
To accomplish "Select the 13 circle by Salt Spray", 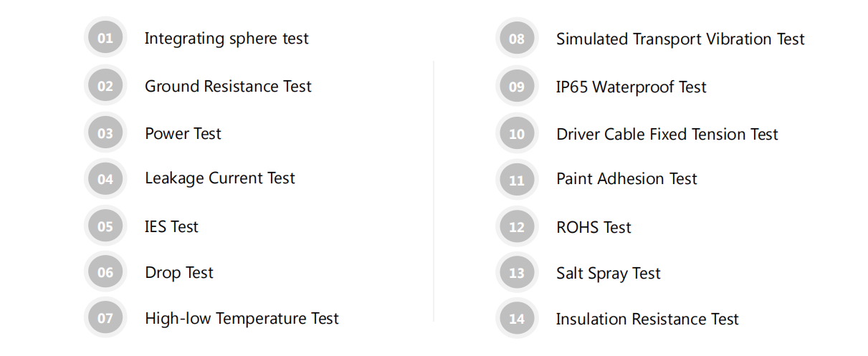I will [517, 273].
